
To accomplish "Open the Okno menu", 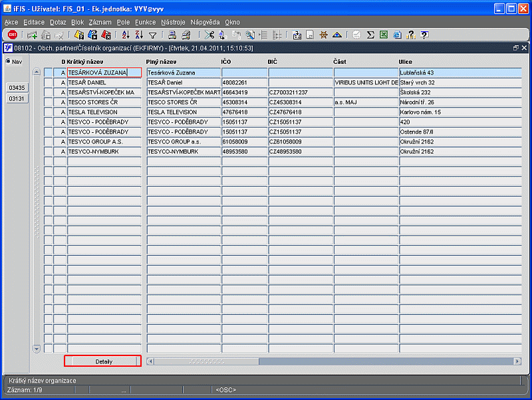I will coord(232,23).
